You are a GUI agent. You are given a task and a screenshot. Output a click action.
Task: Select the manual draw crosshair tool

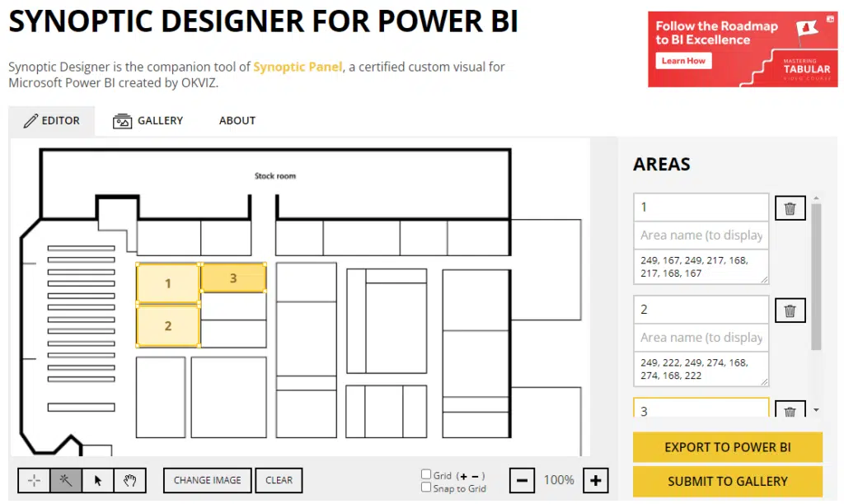point(34,480)
